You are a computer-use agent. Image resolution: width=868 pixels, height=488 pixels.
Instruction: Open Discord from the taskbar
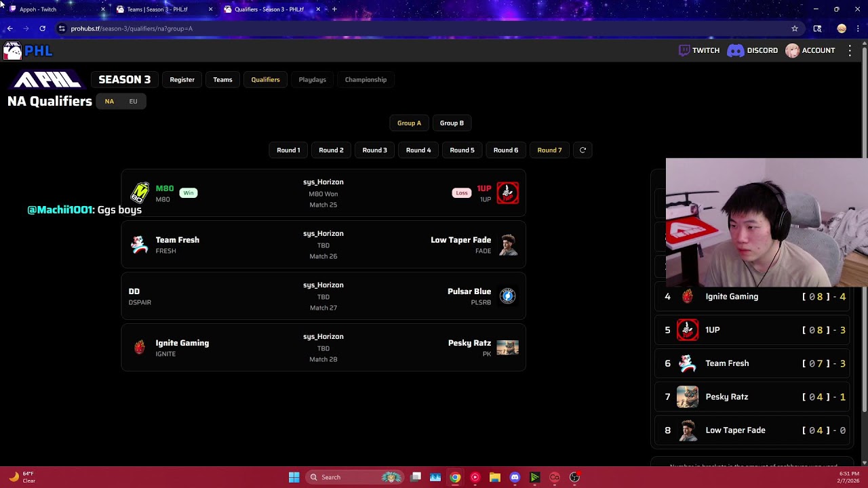pos(515,477)
